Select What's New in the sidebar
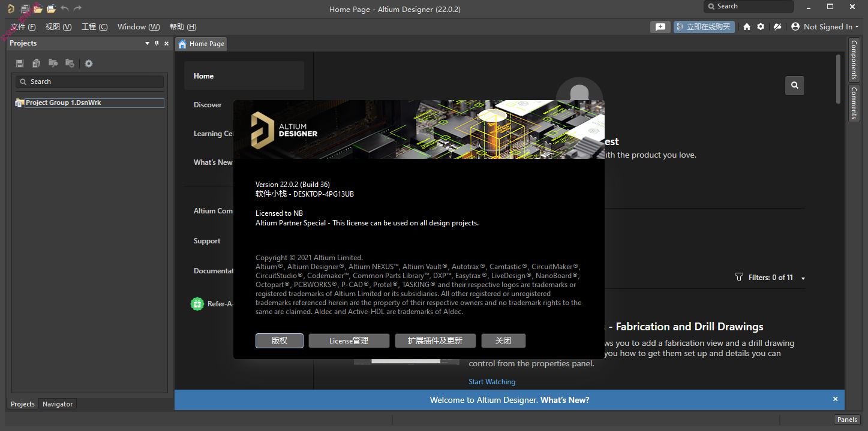Screen dimensions: 868x431 (x=213, y=162)
